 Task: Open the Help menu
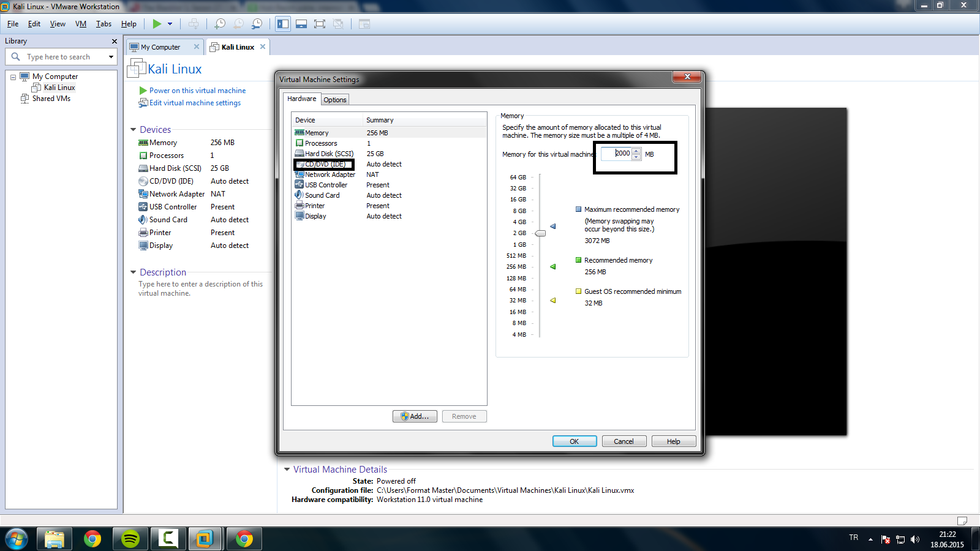129,24
